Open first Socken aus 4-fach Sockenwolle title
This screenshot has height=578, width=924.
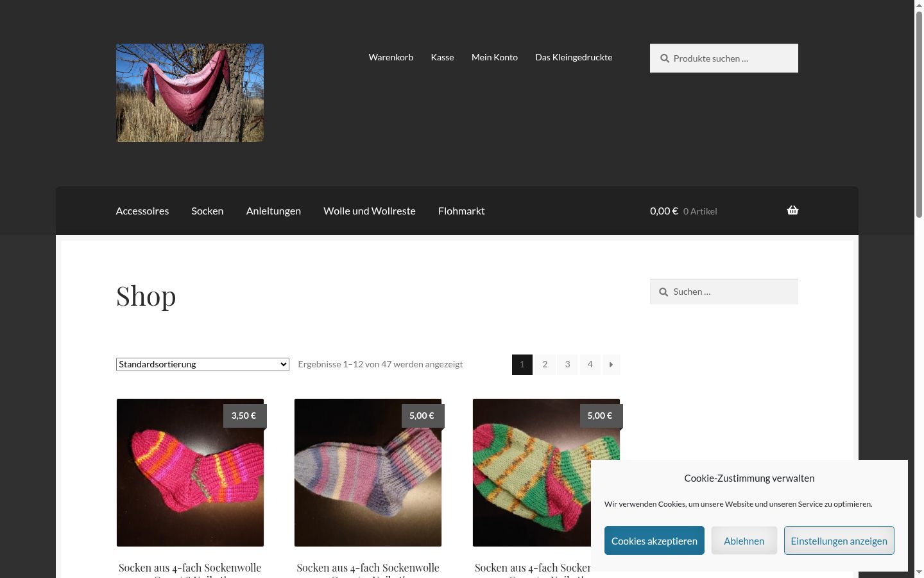click(x=190, y=569)
